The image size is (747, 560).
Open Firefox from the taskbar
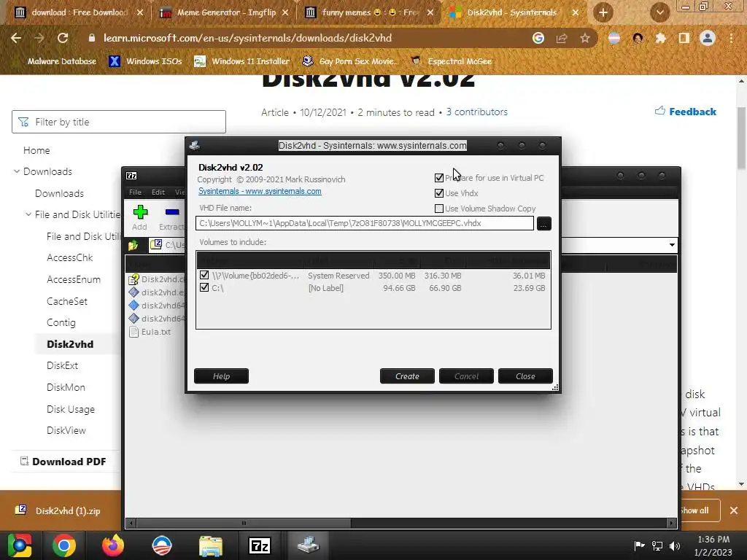coord(113,545)
